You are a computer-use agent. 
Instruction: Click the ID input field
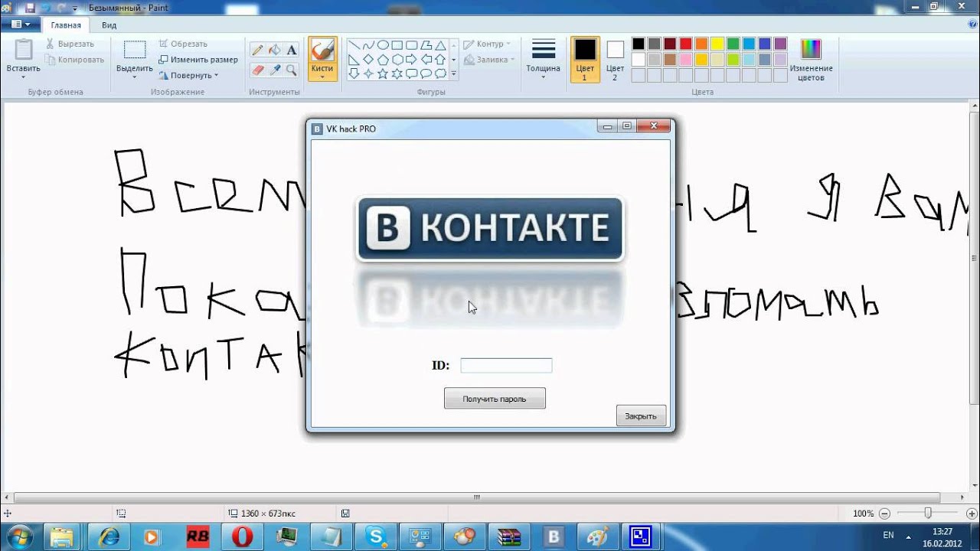[506, 366]
